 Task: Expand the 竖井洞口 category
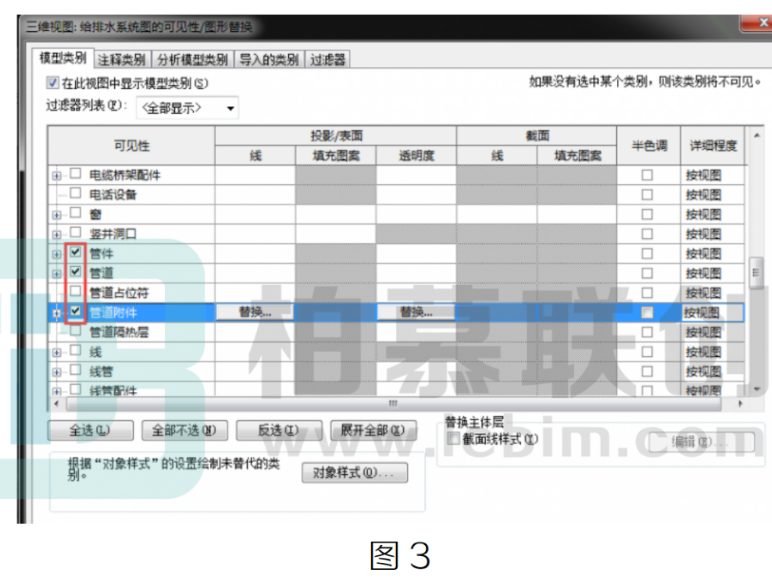point(57,234)
